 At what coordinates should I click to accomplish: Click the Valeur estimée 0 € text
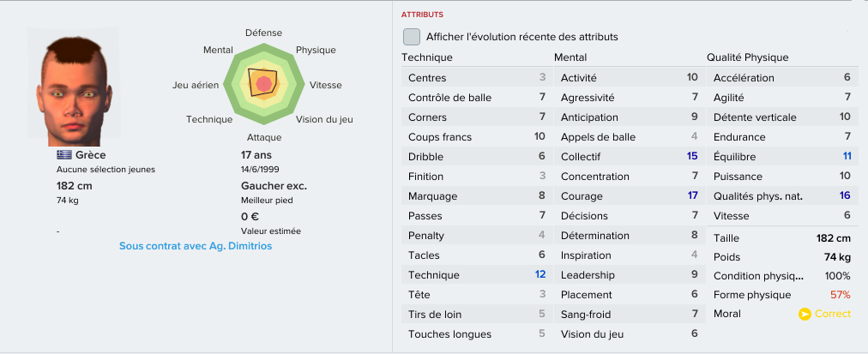pos(250,217)
